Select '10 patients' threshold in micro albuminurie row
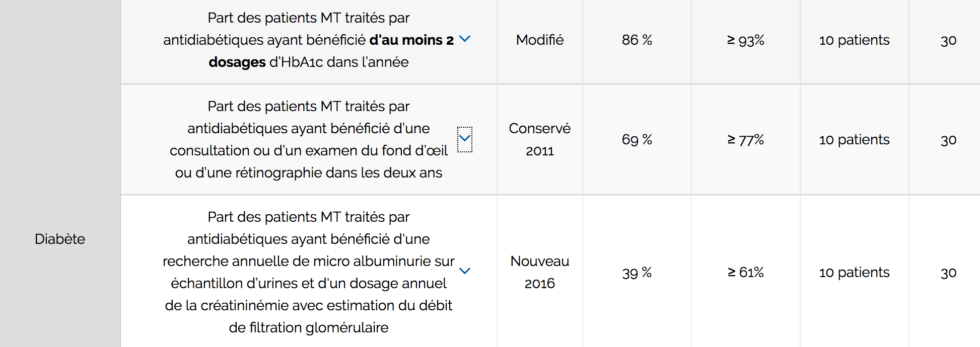The height and width of the screenshot is (347, 980). pyautogui.click(x=854, y=273)
